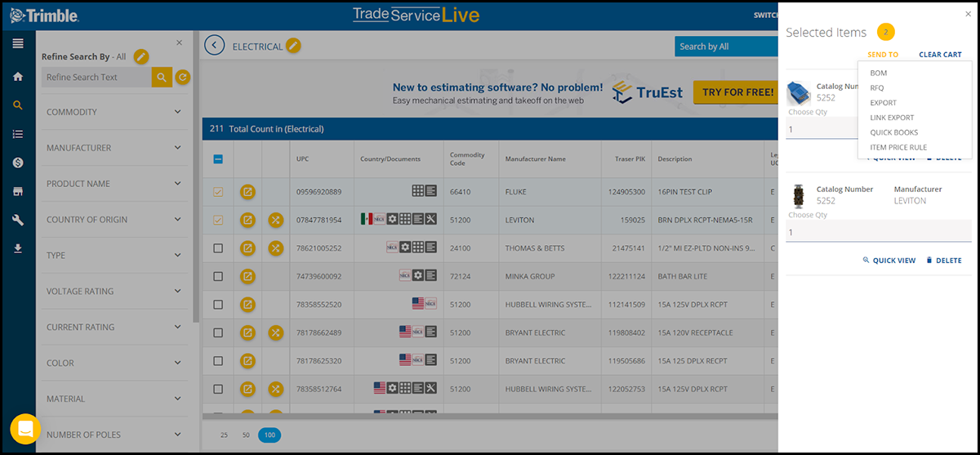
Task: Open the item editor for the THOMAS & BETTS row
Action: pyautogui.click(x=247, y=248)
